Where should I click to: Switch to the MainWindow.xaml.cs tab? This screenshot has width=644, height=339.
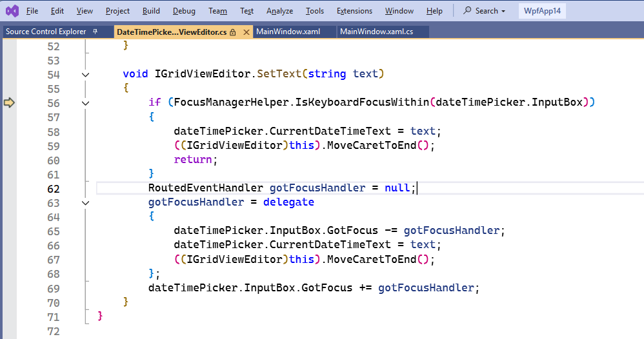click(376, 32)
